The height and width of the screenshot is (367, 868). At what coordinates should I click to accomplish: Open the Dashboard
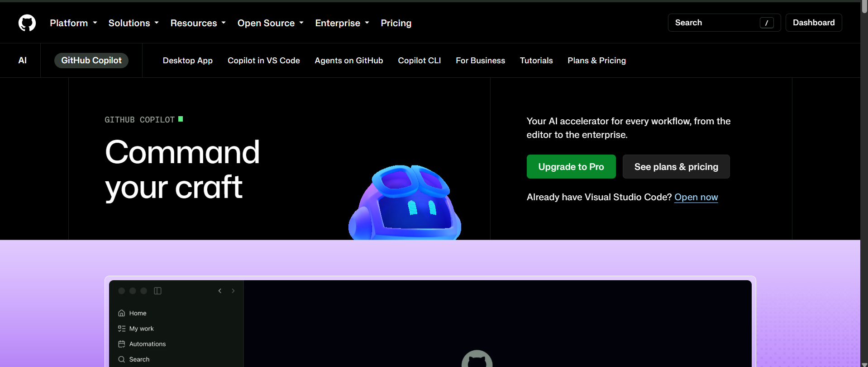tap(814, 23)
